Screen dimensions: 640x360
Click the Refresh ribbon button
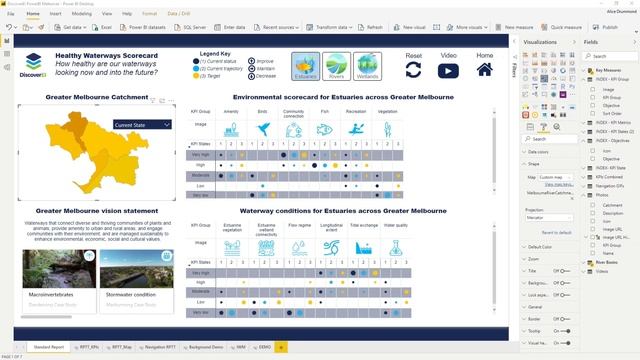click(370, 27)
